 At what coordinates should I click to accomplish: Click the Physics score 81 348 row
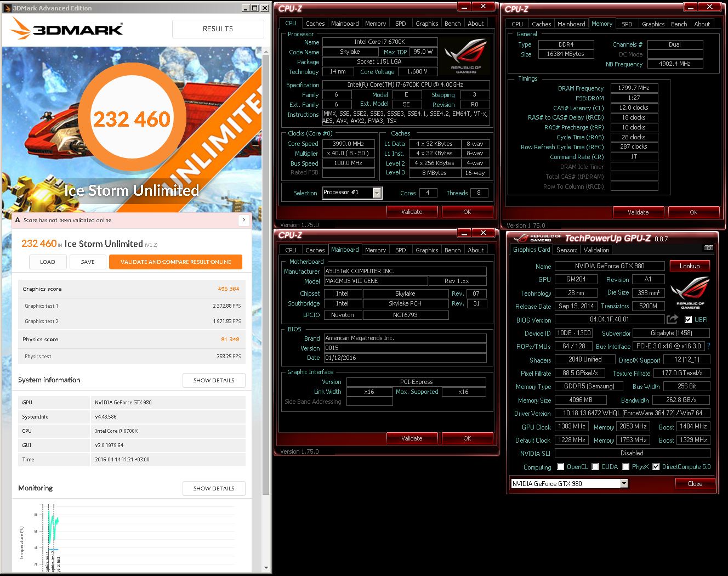click(132, 339)
